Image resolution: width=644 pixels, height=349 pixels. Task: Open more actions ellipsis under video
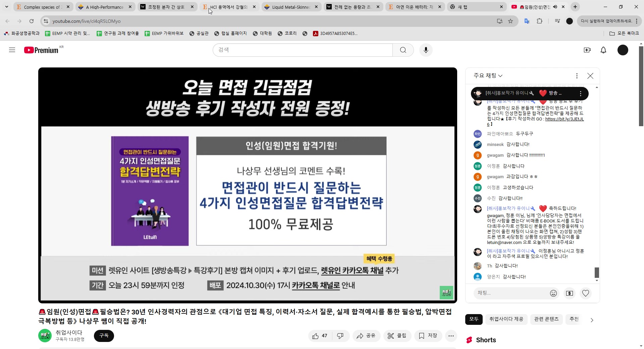(x=451, y=336)
